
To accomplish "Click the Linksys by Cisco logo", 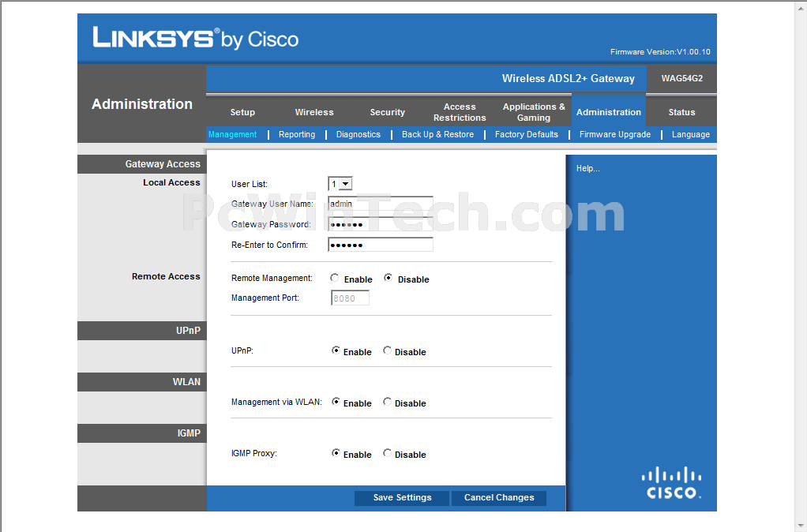I will (x=196, y=38).
